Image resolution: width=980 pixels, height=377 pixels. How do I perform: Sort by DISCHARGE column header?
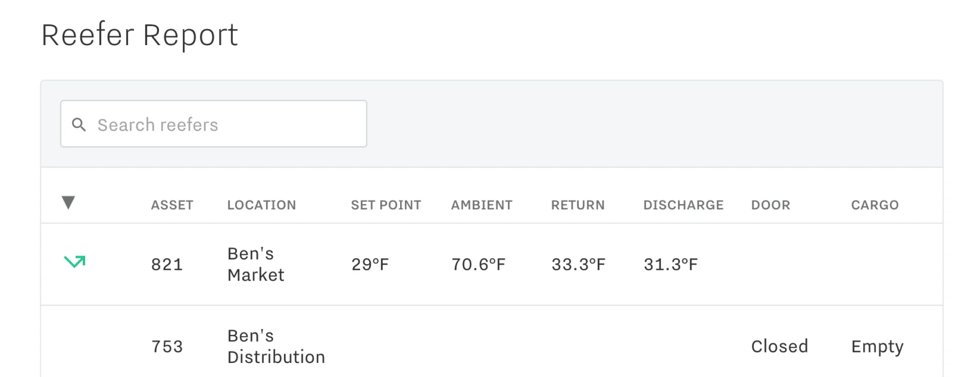[x=683, y=204]
